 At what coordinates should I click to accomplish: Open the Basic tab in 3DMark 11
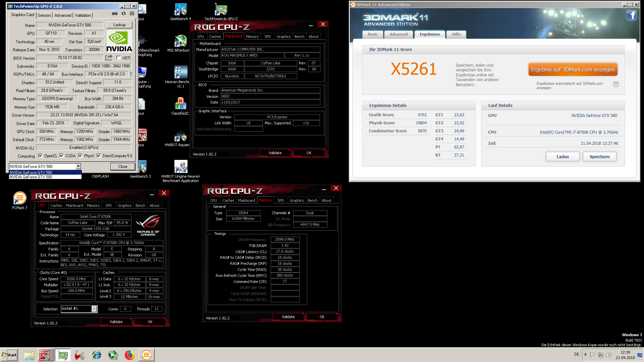coord(373,34)
